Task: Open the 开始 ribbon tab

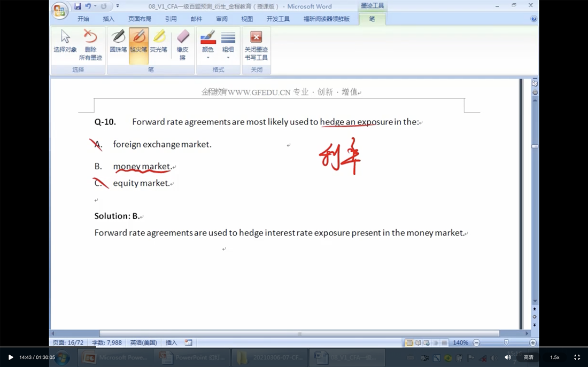Action: click(x=83, y=19)
